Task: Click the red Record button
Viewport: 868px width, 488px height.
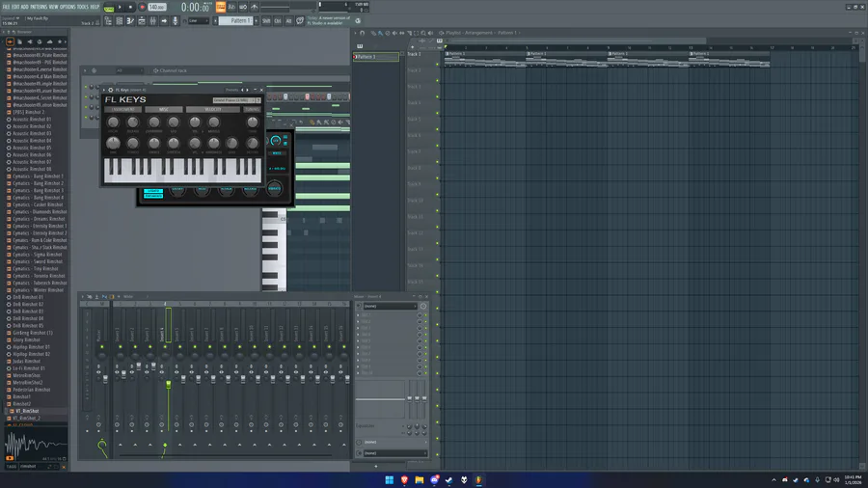Action: pyautogui.click(x=142, y=7)
